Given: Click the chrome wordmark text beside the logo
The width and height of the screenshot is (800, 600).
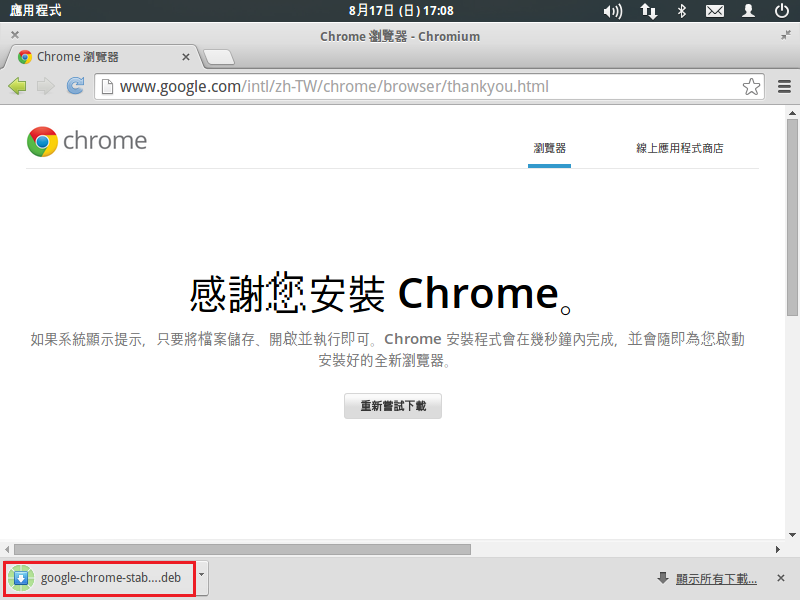Looking at the screenshot, I should (x=105, y=140).
